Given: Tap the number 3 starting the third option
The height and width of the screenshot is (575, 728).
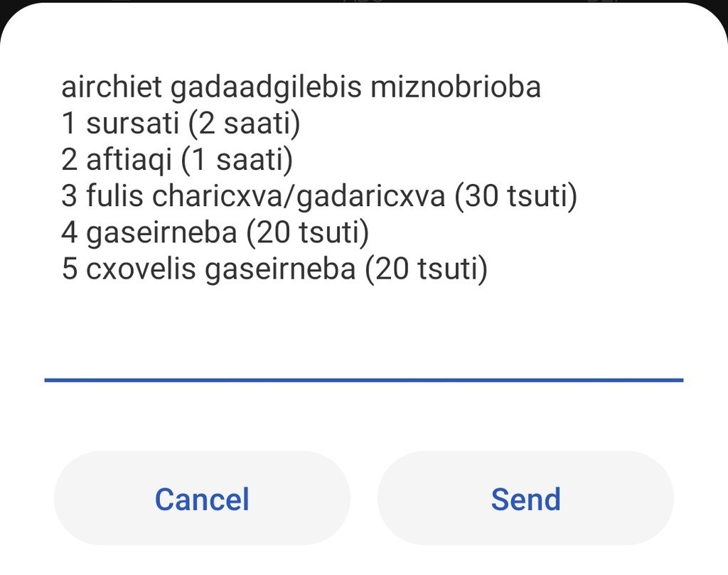Looking at the screenshot, I should tap(69, 197).
